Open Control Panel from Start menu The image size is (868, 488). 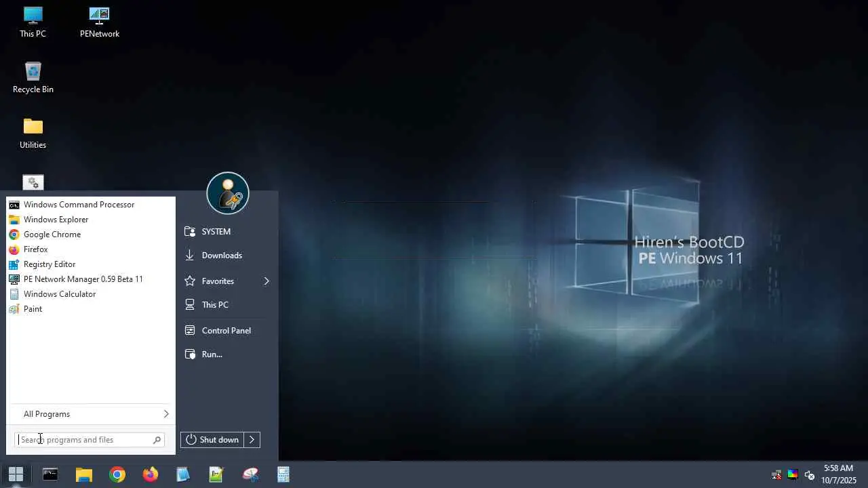tap(227, 331)
